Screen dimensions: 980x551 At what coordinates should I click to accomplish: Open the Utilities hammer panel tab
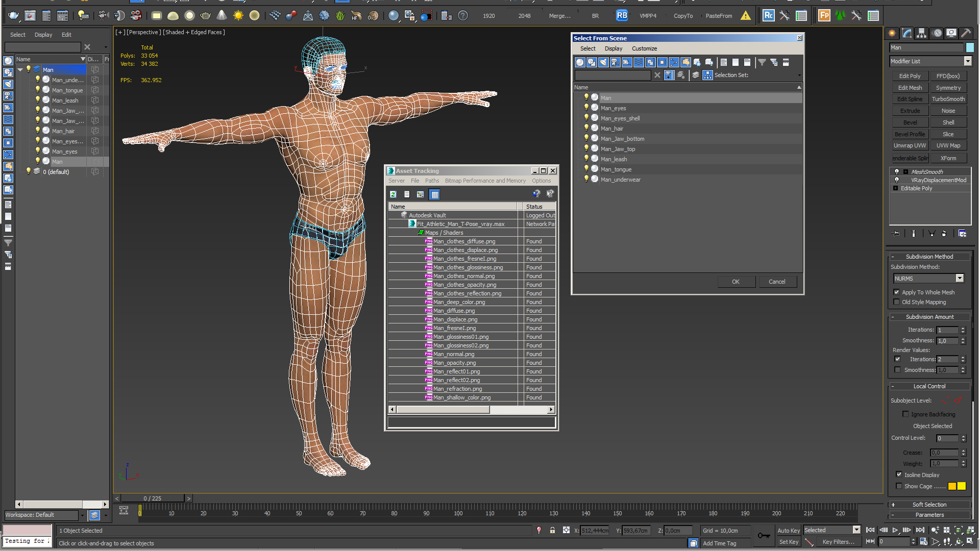pyautogui.click(x=966, y=33)
